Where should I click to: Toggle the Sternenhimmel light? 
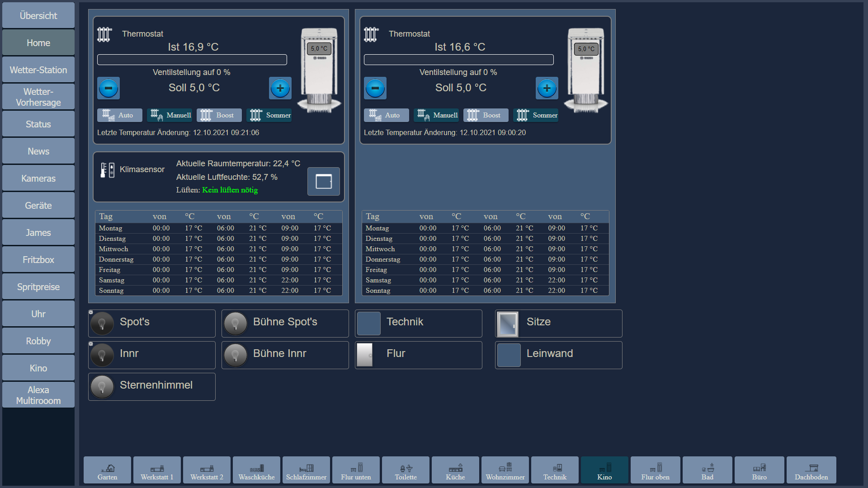pyautogui.click(x=102, y=387)
